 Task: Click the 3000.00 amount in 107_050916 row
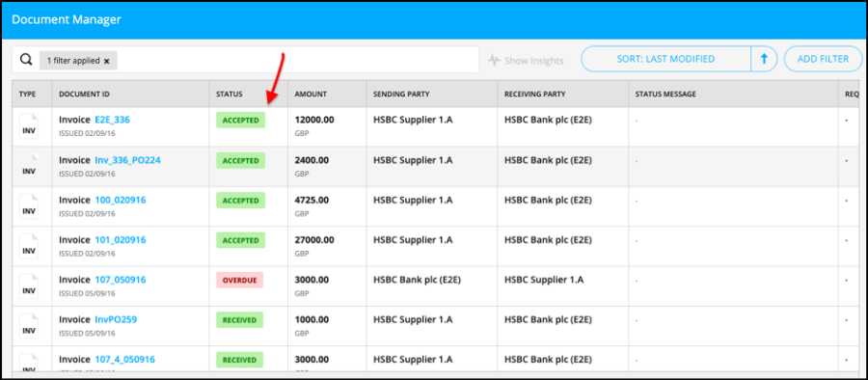(312, 280)
